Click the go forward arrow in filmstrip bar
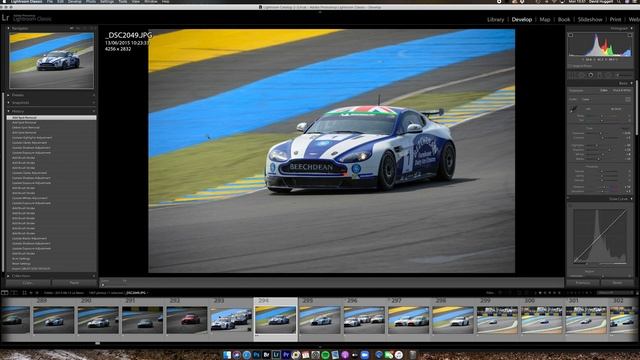 pyautogui.click(x=37, y=293)
